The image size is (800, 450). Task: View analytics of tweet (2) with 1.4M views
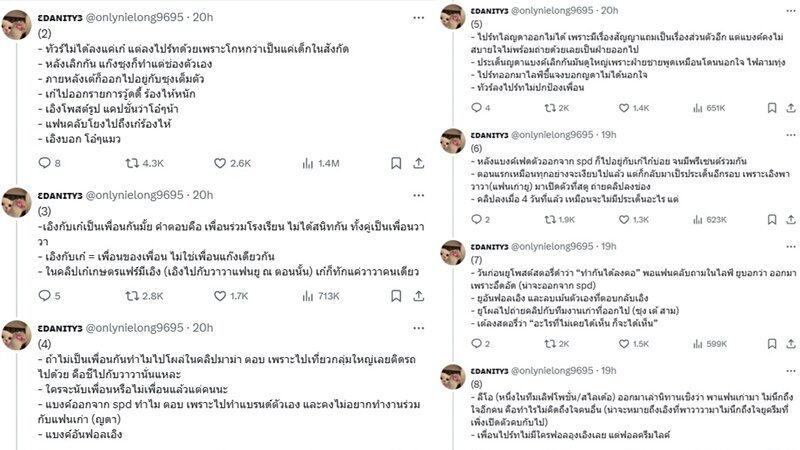coord(291,163)
